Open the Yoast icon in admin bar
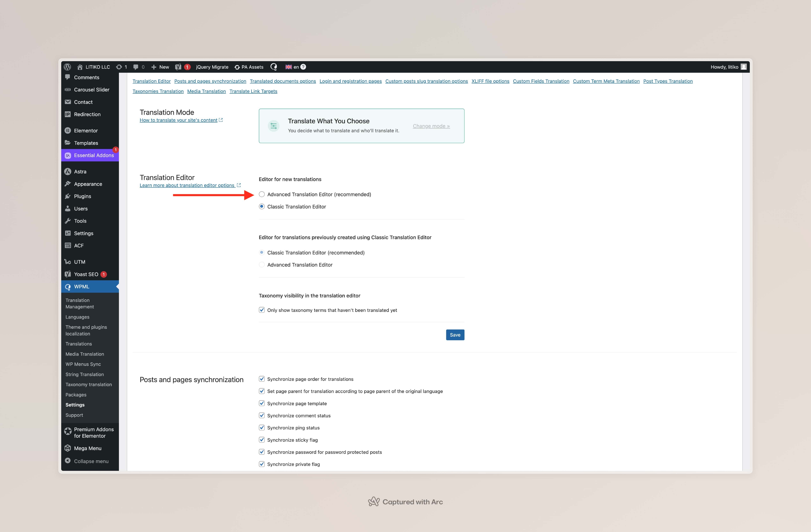This screenshot has width=811, height=532. point(178,67)
